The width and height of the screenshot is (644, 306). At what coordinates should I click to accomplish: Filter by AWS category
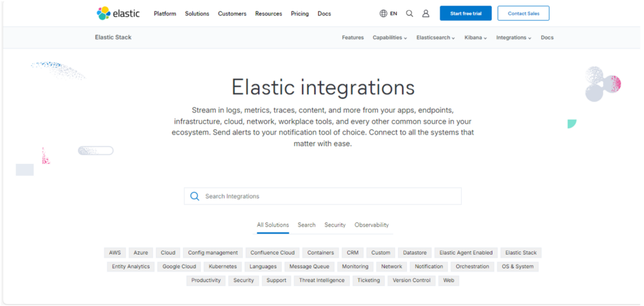[115, 253]
